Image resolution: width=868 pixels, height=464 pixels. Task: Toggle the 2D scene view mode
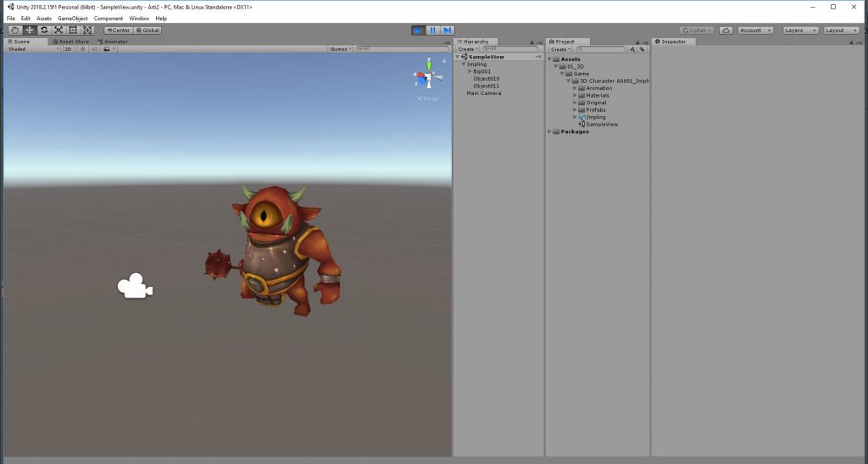point(68,49)
